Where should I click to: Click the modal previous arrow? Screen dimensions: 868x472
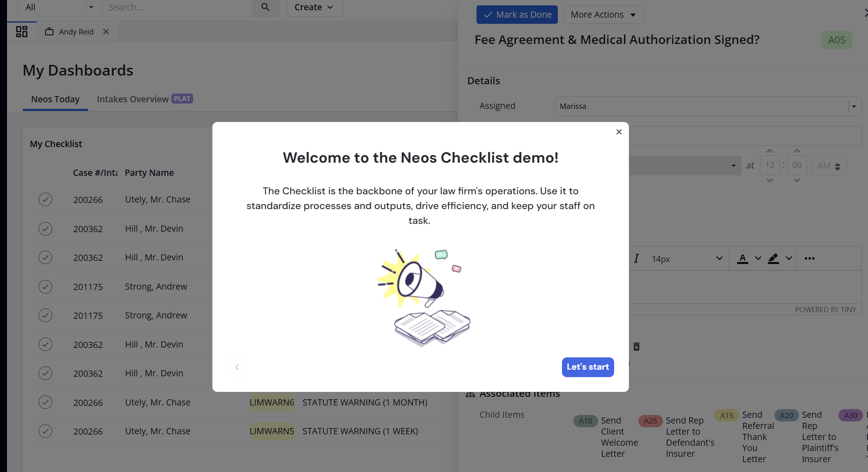pyautogui.click(x=237, y=367)
